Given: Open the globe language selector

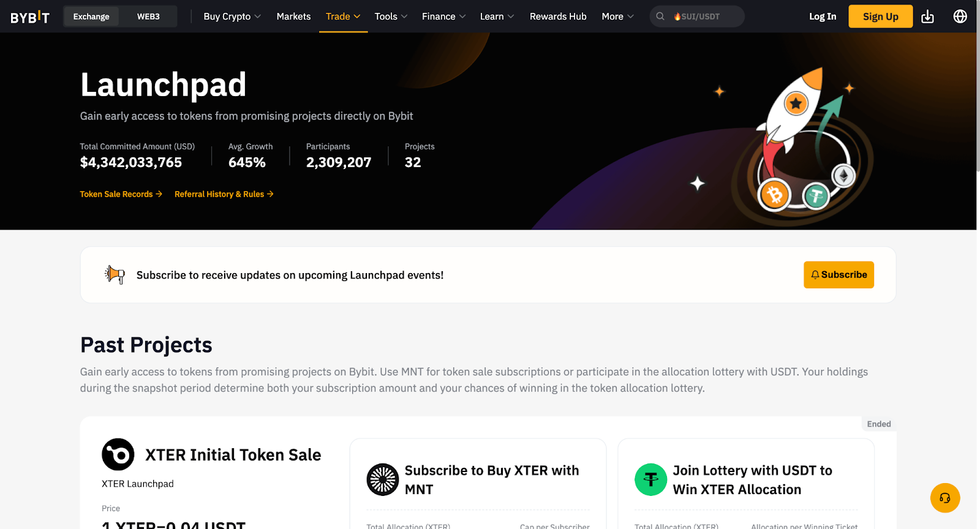Looking at the screenshot, I should coord(960,17).
